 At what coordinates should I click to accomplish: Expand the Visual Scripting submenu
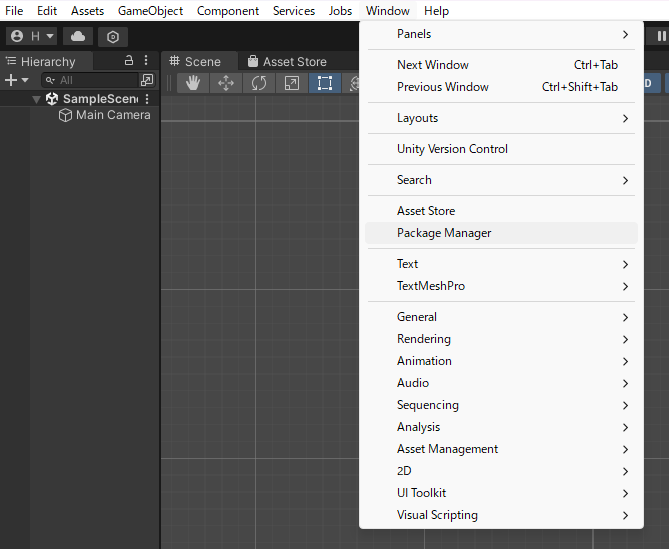point(501,515)
